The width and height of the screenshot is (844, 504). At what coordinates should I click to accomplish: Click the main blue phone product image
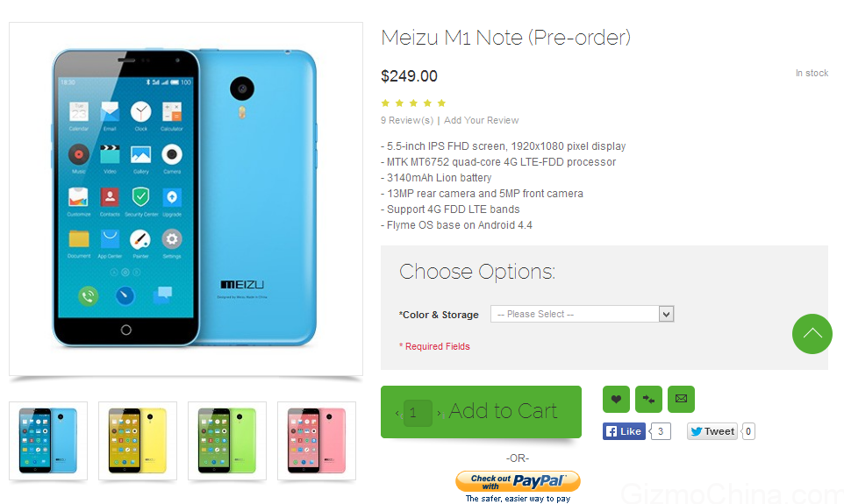click(x=185, y=198)
